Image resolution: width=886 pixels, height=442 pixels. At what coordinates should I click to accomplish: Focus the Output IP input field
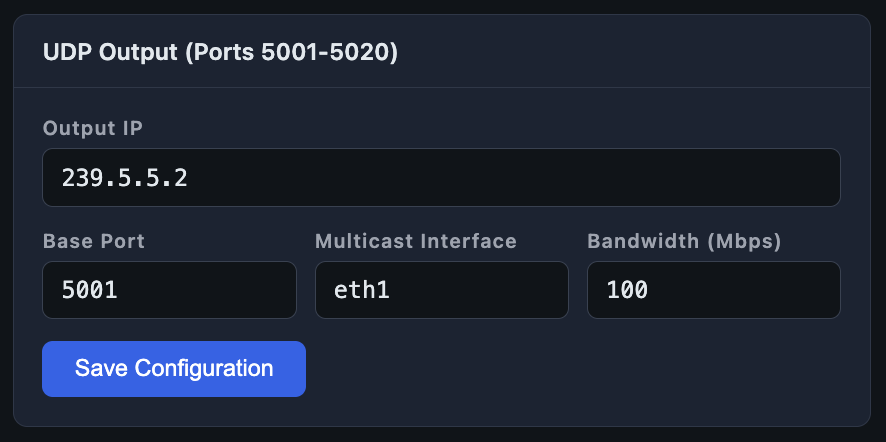pos(441,177)
